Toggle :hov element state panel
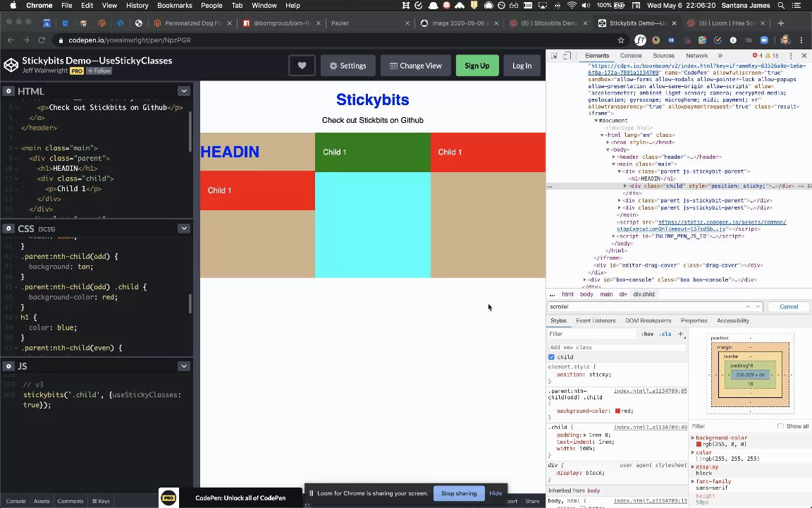812x508 pixels. coord(647,334)
